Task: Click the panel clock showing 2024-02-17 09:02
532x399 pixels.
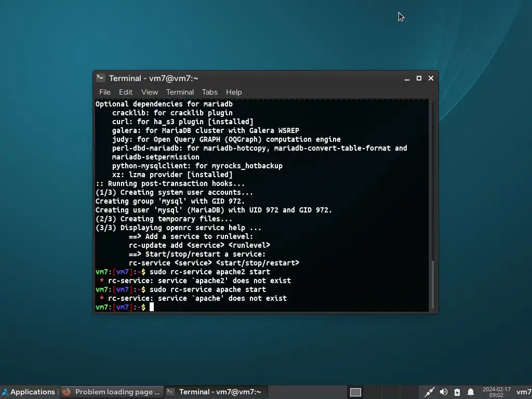Action: click(x=496, y=392)
